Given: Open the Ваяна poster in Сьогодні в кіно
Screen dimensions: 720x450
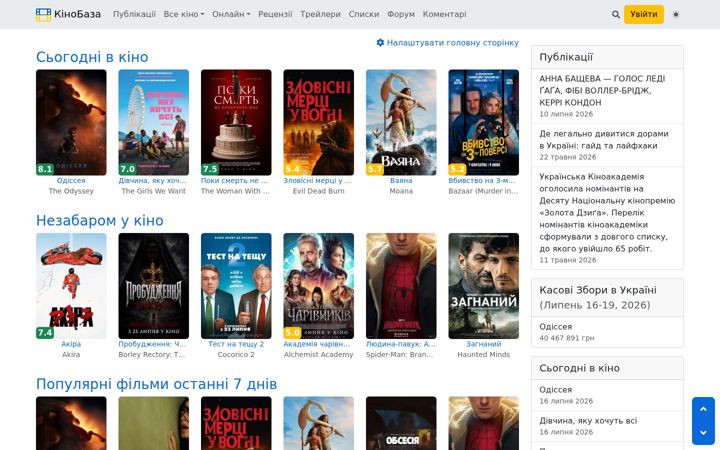Looking at the screenshot, I should 401,122.
